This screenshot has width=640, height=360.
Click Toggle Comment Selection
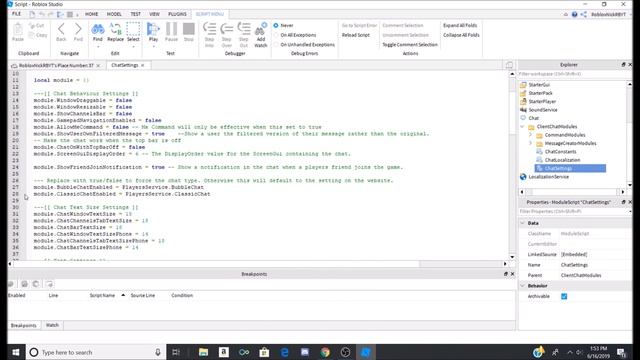tap(410, 44)
